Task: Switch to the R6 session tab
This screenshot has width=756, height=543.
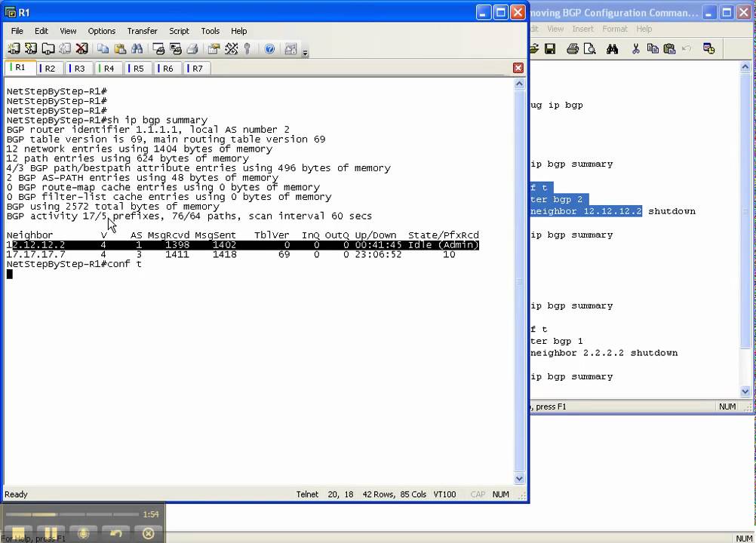Action: 167,69
